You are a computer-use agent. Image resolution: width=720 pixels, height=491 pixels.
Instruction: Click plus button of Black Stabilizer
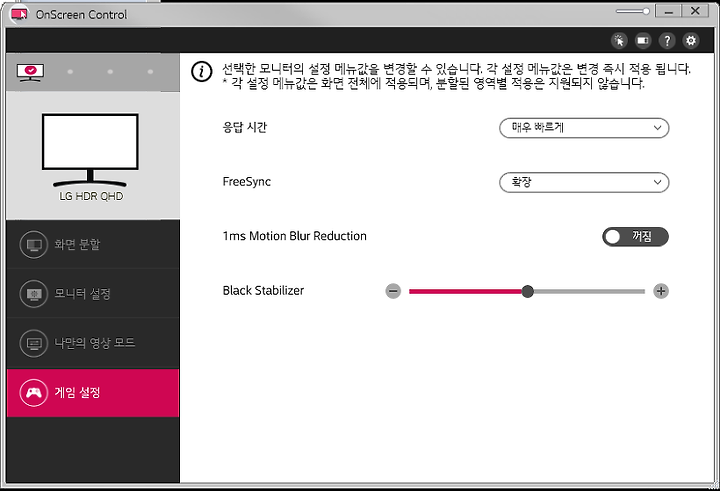661,291
